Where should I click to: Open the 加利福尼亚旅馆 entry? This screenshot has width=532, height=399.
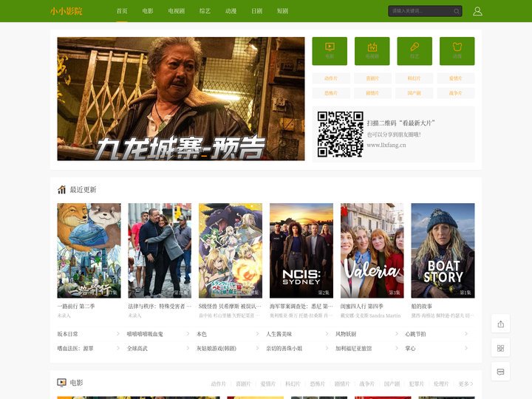353,349
